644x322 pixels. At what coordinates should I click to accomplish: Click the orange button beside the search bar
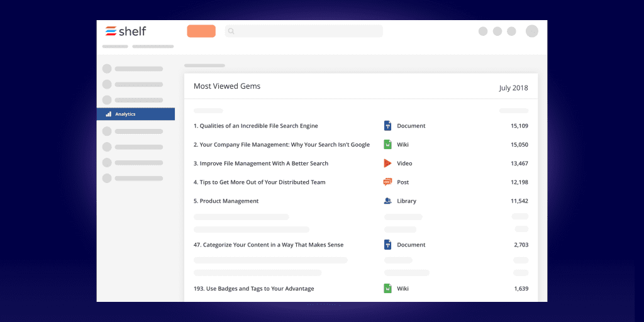[x=201, y=31]
